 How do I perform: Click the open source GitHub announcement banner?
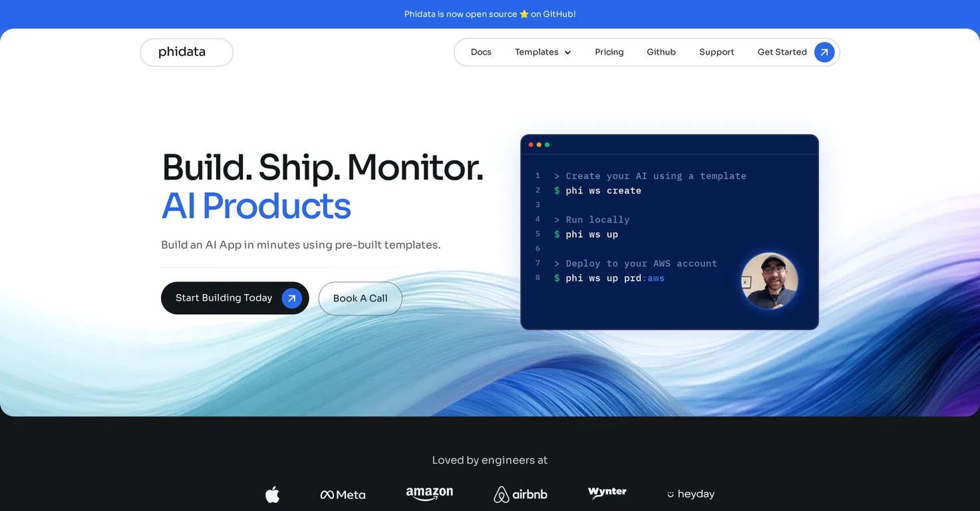click(x=490, y=14)
